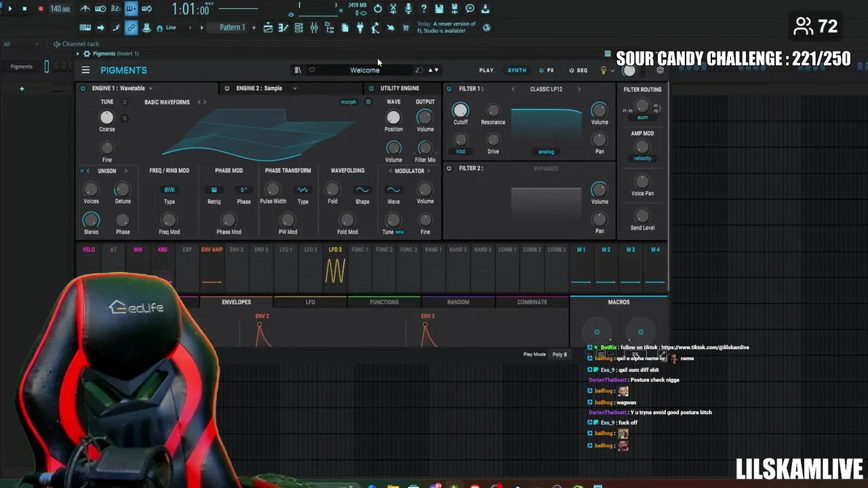Open the mixer icon in FL toolbar
The image size is (868, 488).
[x=314, y=28]
